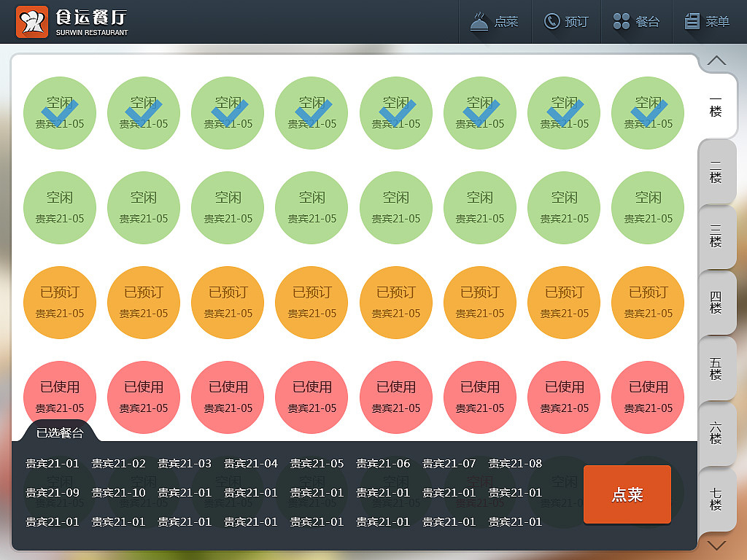Switch to the 三楼 floor tab
Screen dimensions: 747x560
pos(716,237)
